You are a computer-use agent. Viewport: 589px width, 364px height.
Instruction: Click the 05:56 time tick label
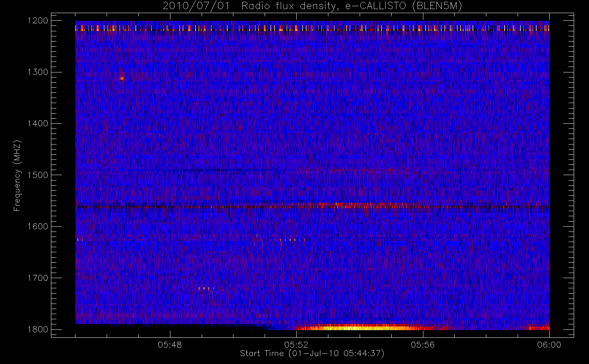423,345
